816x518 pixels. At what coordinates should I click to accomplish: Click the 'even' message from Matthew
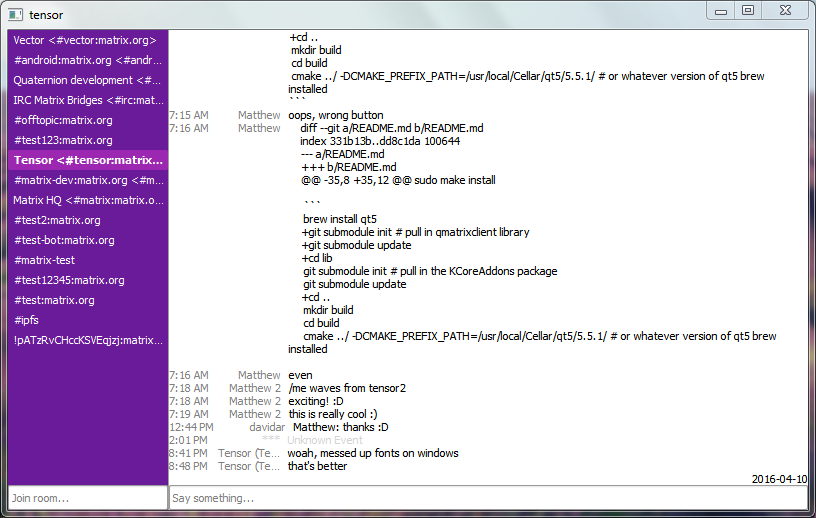coord(300,375)
